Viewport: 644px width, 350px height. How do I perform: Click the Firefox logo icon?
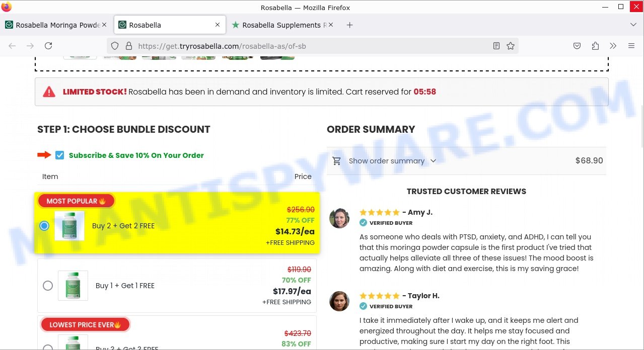click(7, 7)
